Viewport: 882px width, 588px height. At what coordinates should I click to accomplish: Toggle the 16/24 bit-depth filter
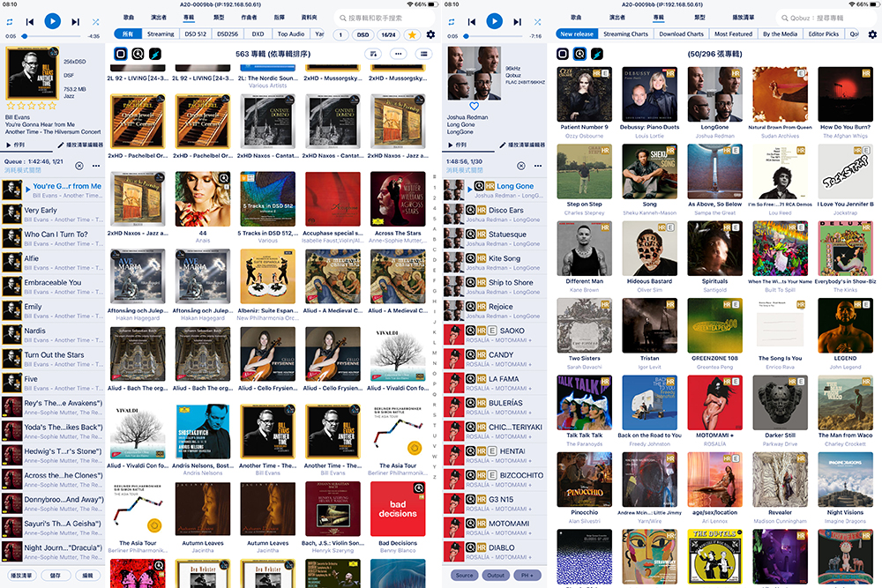pyautogui.click(x=388, y=34)
